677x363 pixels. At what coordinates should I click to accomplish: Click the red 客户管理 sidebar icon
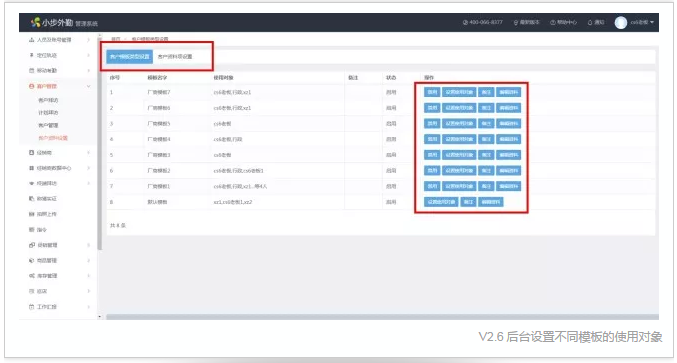tap(31, 86)
